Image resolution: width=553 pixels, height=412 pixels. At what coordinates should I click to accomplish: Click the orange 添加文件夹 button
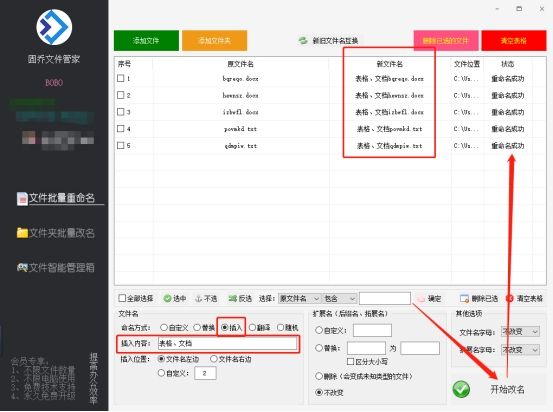(214, 41)
